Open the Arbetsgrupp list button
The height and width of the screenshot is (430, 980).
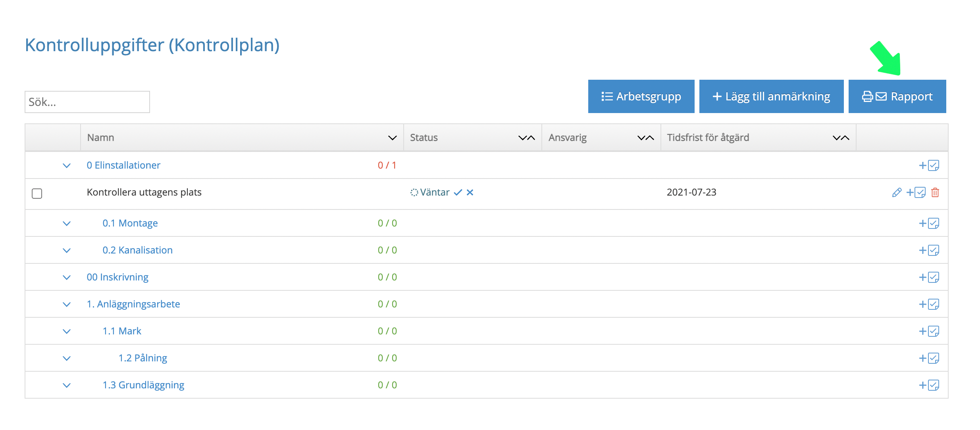(641, 96)
